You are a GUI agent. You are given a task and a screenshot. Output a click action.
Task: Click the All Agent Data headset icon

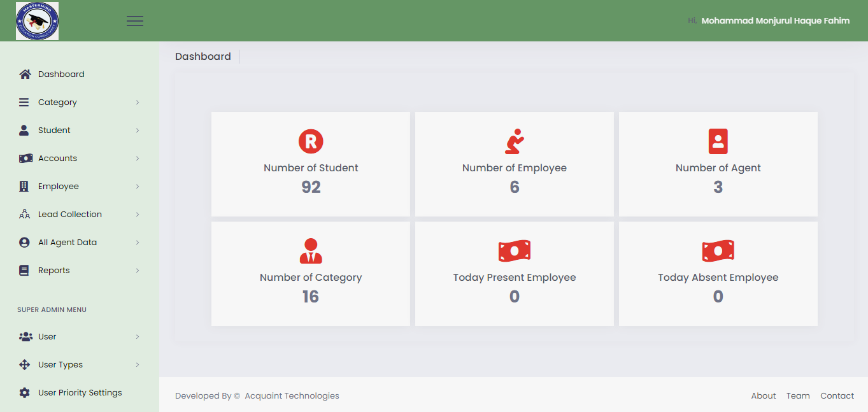click(x=24, y=242)
